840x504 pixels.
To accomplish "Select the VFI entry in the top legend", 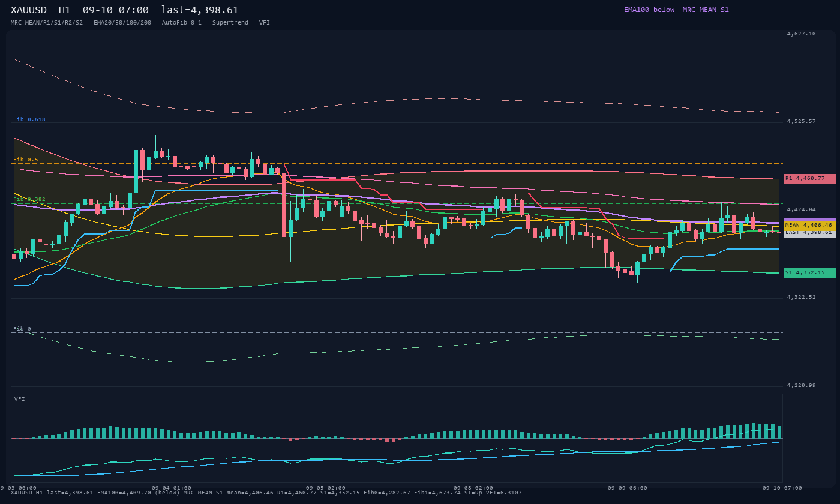I will (265, 23).
